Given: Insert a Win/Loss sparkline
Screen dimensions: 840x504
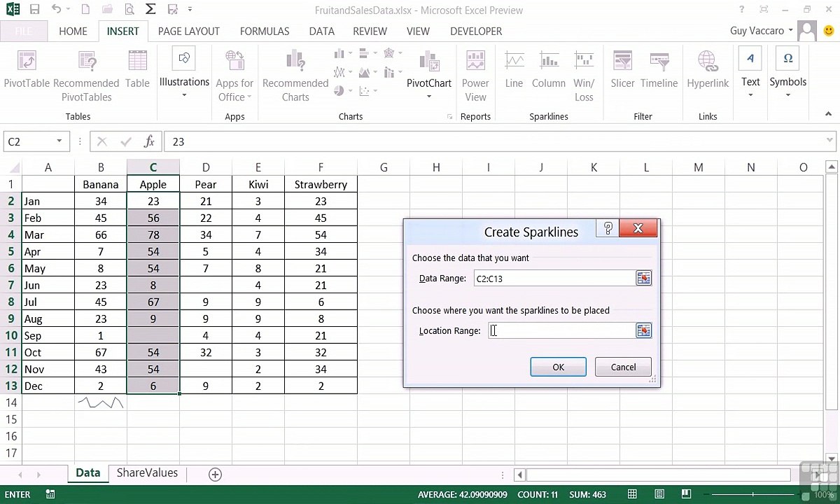Looking at the screenshot, I should [584, 77].
